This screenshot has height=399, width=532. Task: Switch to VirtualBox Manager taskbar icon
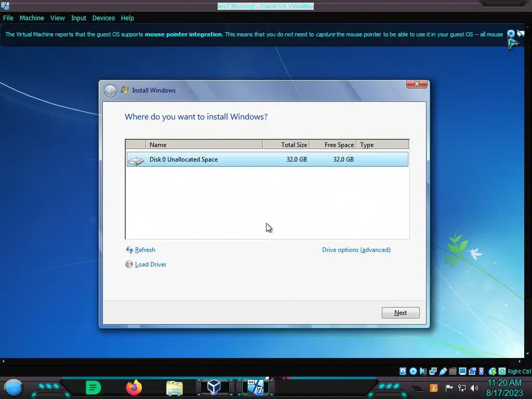214,388
